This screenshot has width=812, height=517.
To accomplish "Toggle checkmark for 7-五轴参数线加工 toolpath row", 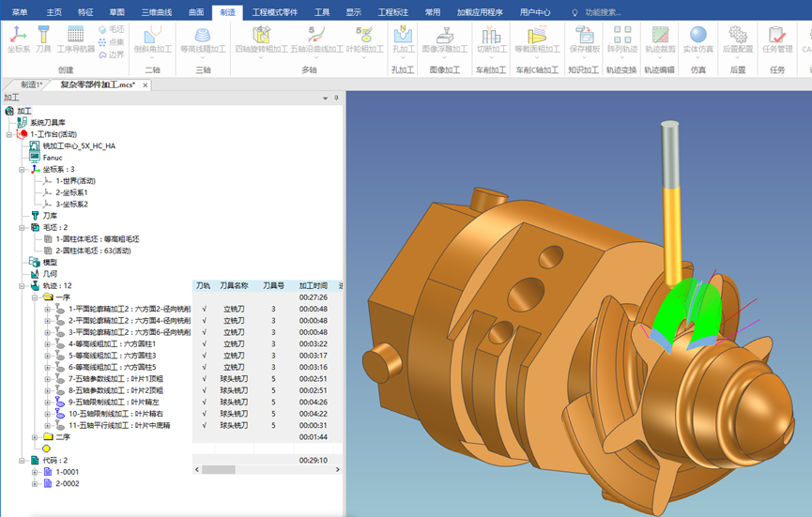I will point(204,379).
